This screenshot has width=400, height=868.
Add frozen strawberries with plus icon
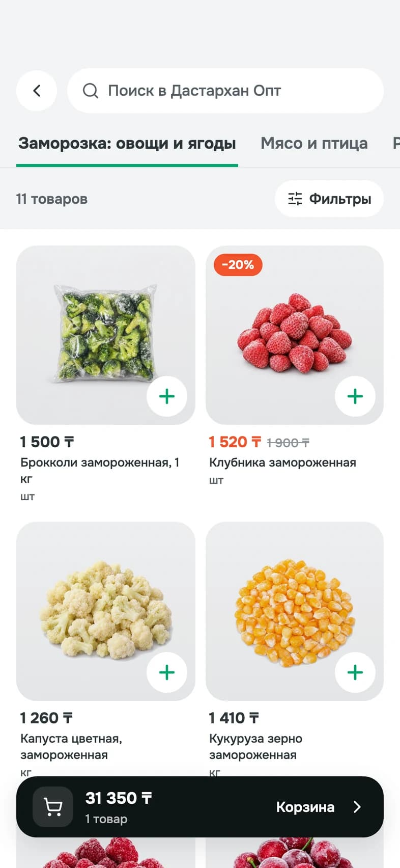tap(355, 396)
